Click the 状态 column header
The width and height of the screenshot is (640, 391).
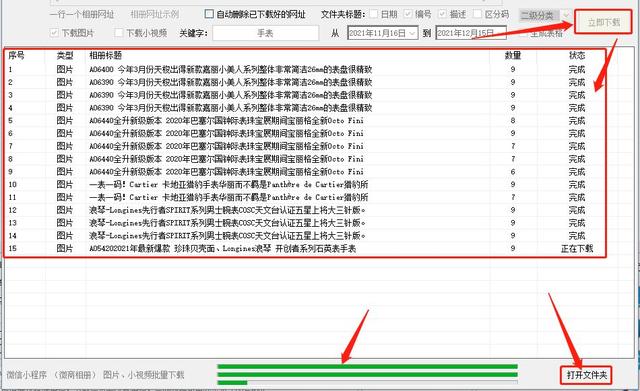(576, 55)
